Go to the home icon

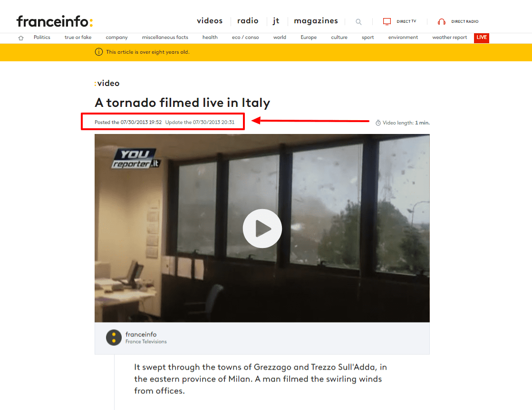click(x=21, y=38)
